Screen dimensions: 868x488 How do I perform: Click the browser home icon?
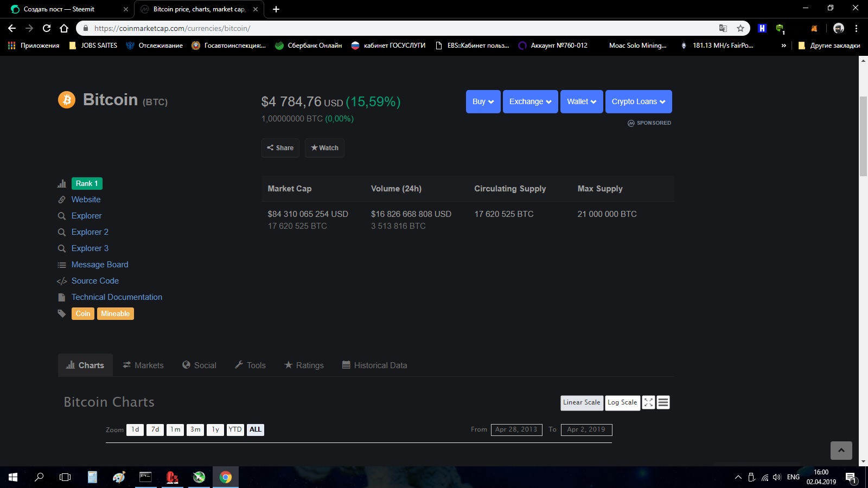click(64, 28)
